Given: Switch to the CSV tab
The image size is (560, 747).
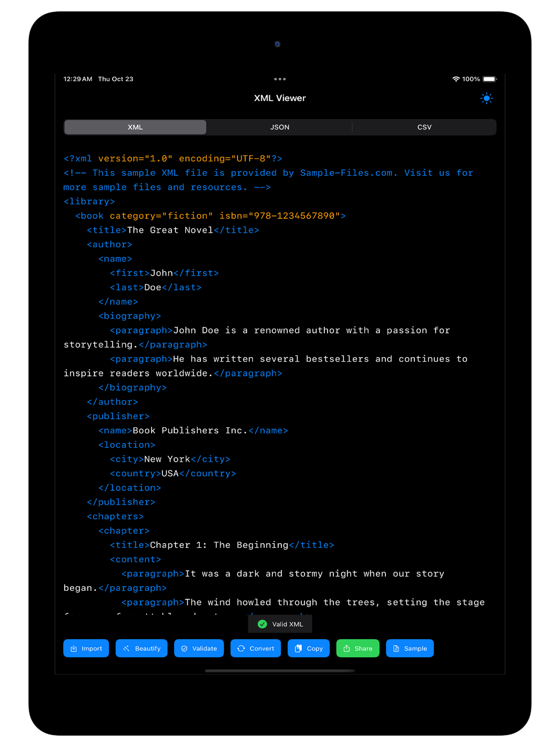Looking at the screenshot, I should (x=424, y=127).
